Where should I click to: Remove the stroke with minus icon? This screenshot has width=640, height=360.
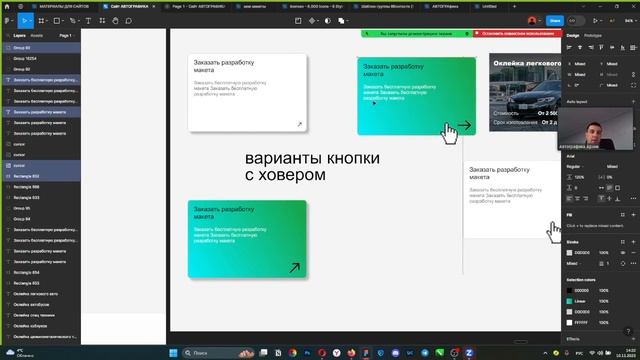[633, 253]
